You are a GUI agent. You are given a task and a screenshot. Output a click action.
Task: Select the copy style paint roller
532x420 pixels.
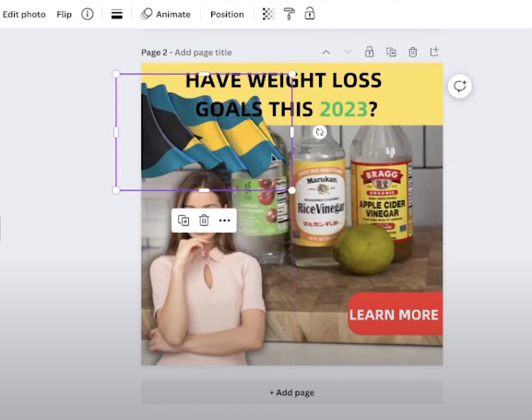290,14
